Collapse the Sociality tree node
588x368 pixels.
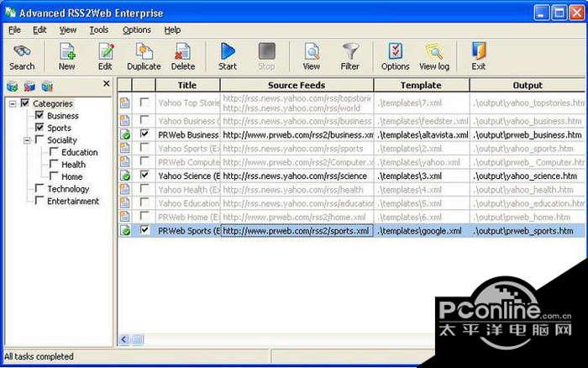coord(27,140)
